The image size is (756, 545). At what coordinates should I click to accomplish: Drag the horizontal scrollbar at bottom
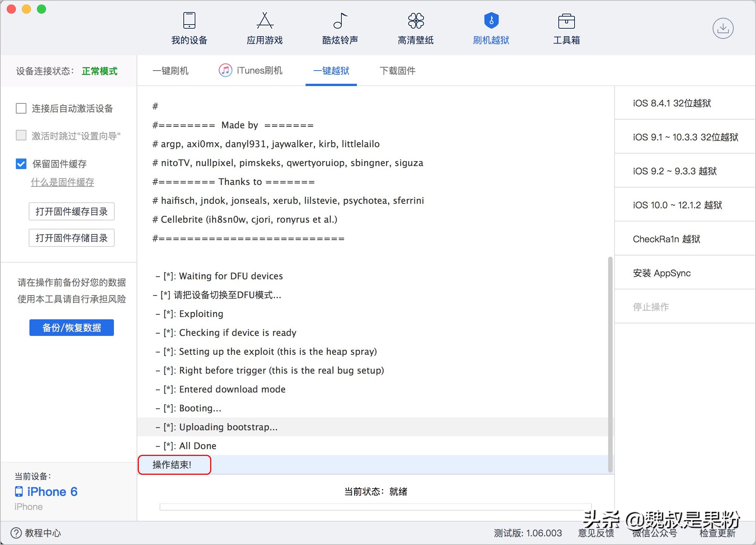click(376, 506)
